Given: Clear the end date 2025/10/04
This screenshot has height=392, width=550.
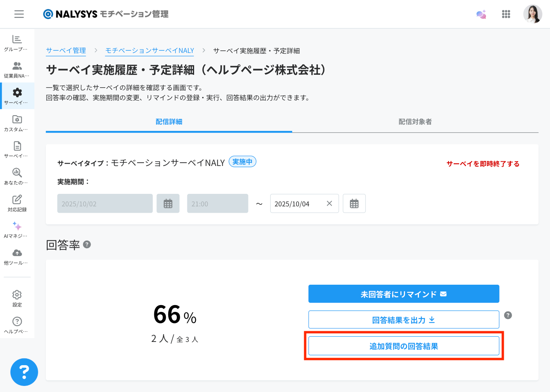Looking at the screenshot, I should coord(329,204).
